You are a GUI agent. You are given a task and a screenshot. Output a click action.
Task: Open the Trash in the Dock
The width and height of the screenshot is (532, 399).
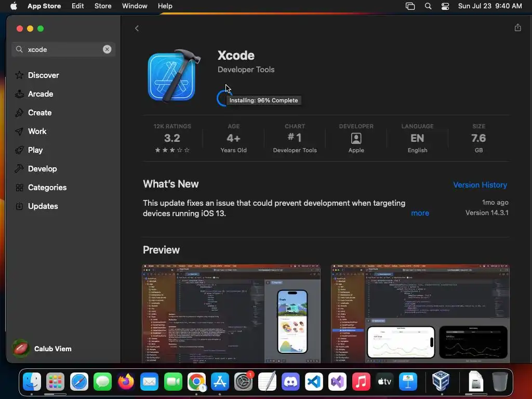500,381
